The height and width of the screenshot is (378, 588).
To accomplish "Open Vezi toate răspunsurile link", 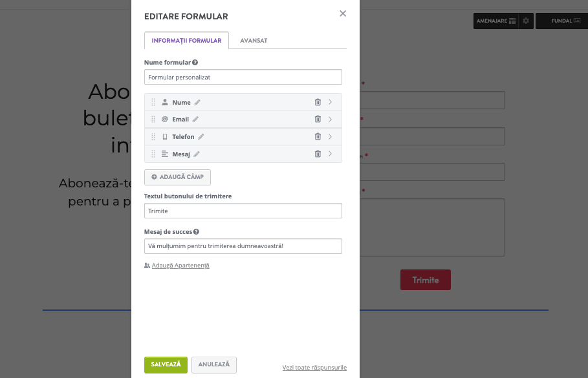I will (314, 367).
